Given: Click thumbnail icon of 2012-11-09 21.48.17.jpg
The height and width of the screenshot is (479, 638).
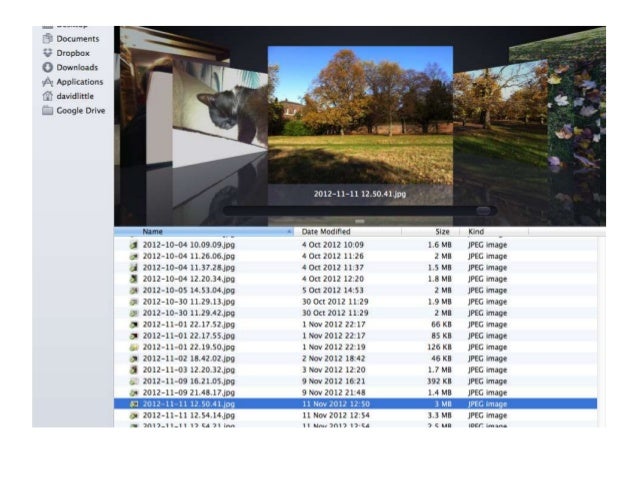Looking at the screenshot, I should click(x=134, y=393).
